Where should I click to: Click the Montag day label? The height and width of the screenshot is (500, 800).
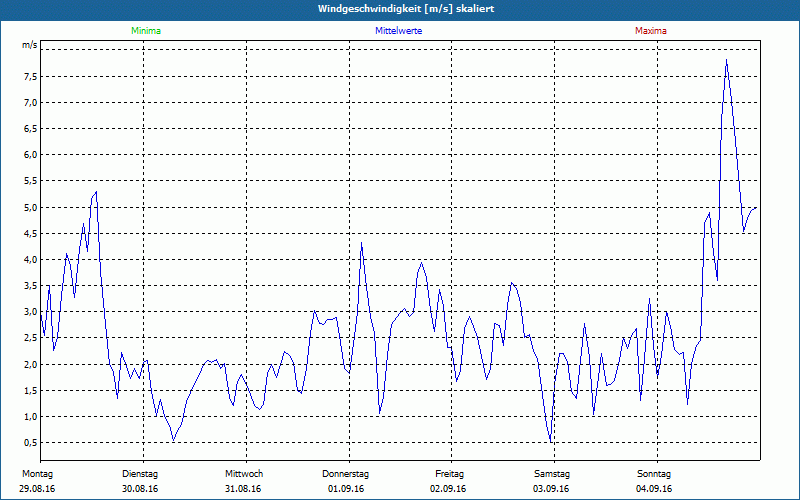click(37, 474)
